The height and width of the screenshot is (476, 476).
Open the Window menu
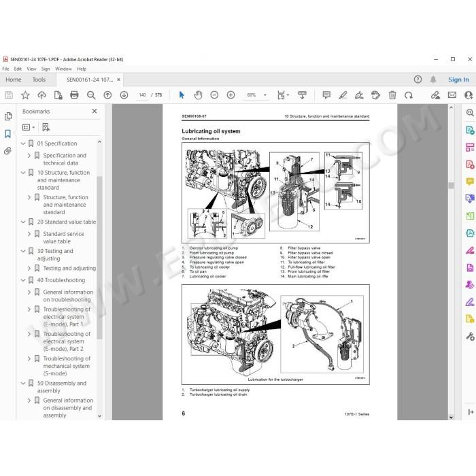63,69
